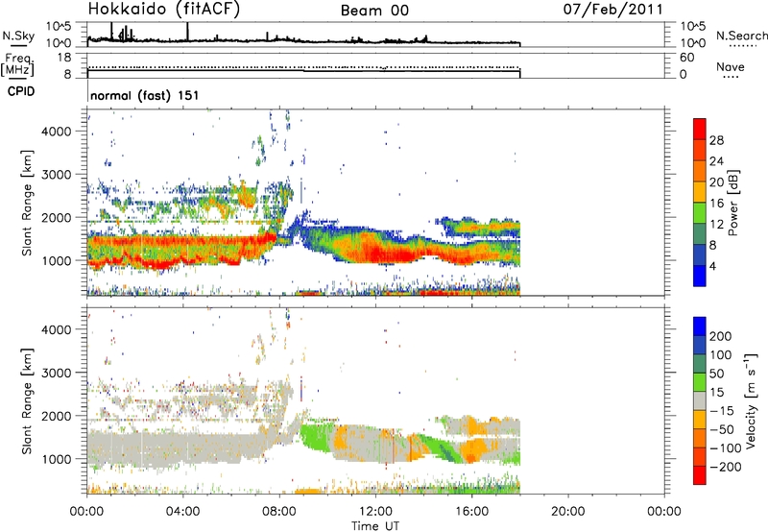Click the '-200' velocity colorbar tick
The width and height of the screenshot is (768, 532).
click(724, 467)
